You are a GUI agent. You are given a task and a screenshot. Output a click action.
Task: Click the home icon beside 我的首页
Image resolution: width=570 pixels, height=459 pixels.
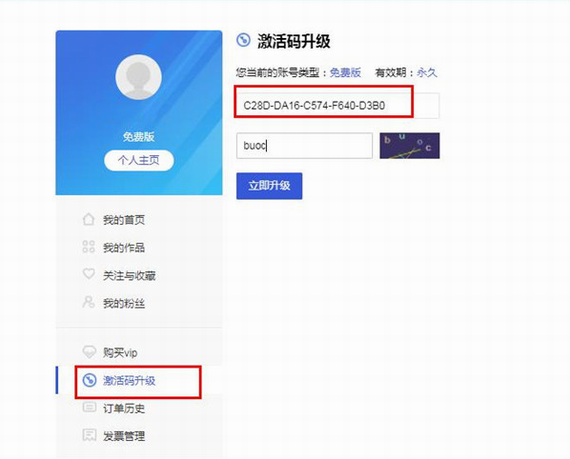88,219
